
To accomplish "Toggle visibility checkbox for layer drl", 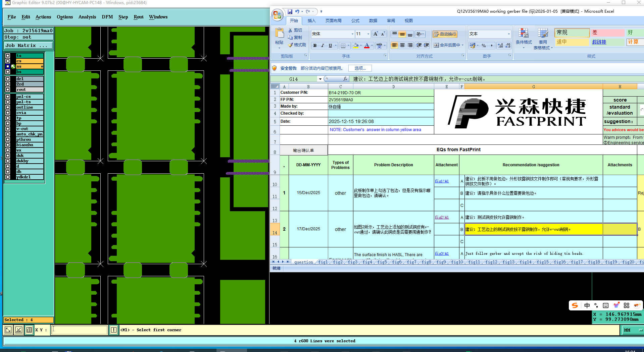I will [8, 79].
